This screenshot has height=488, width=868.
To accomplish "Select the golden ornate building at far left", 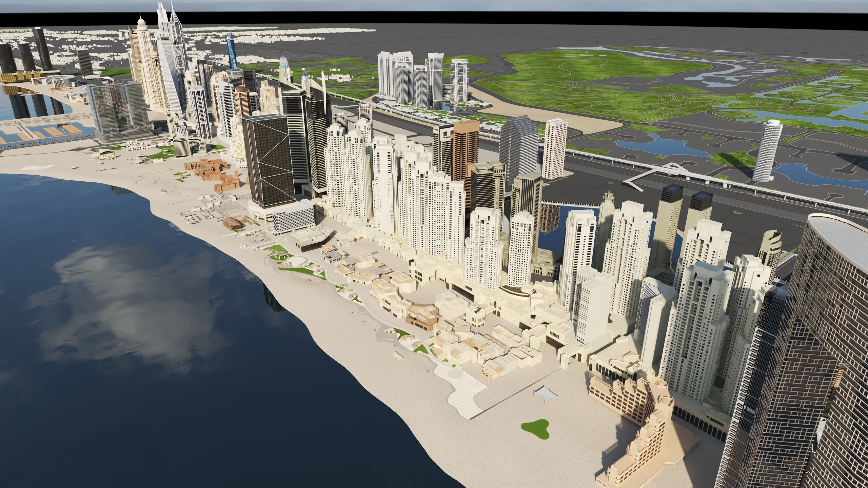I will pos(20,77).
